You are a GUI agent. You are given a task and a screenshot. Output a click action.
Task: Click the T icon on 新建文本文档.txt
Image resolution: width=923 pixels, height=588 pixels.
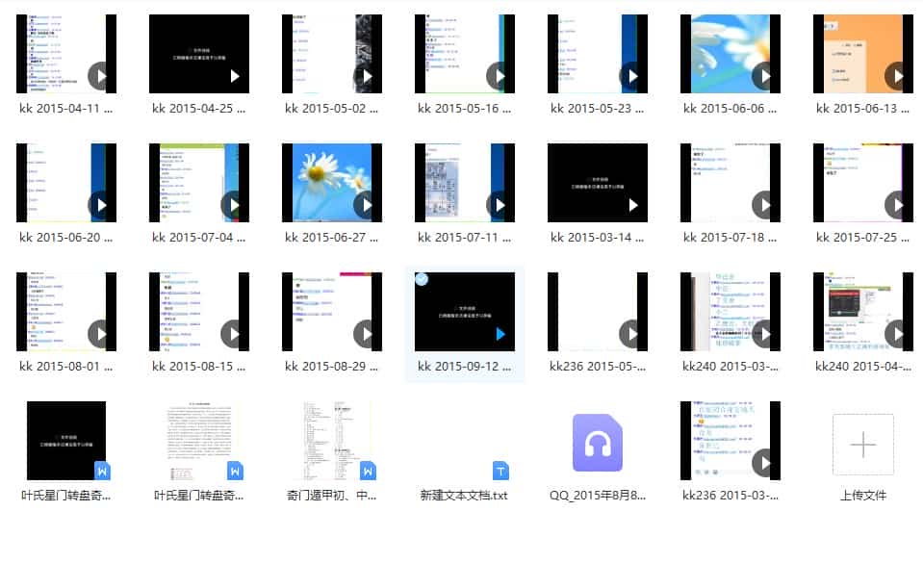click(499, 472)
